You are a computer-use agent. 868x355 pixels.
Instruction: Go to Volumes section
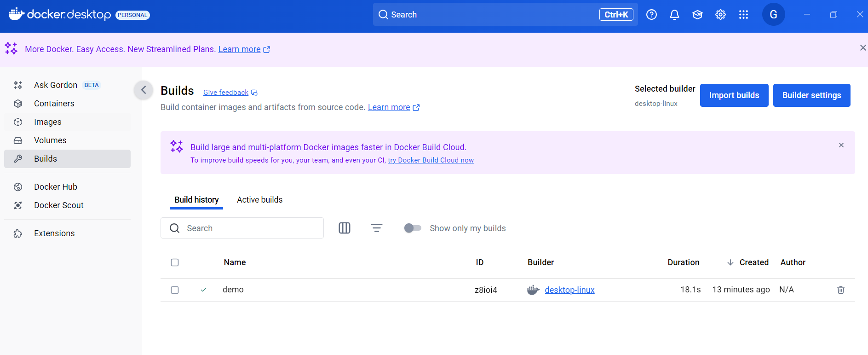(x=67, y=140)
